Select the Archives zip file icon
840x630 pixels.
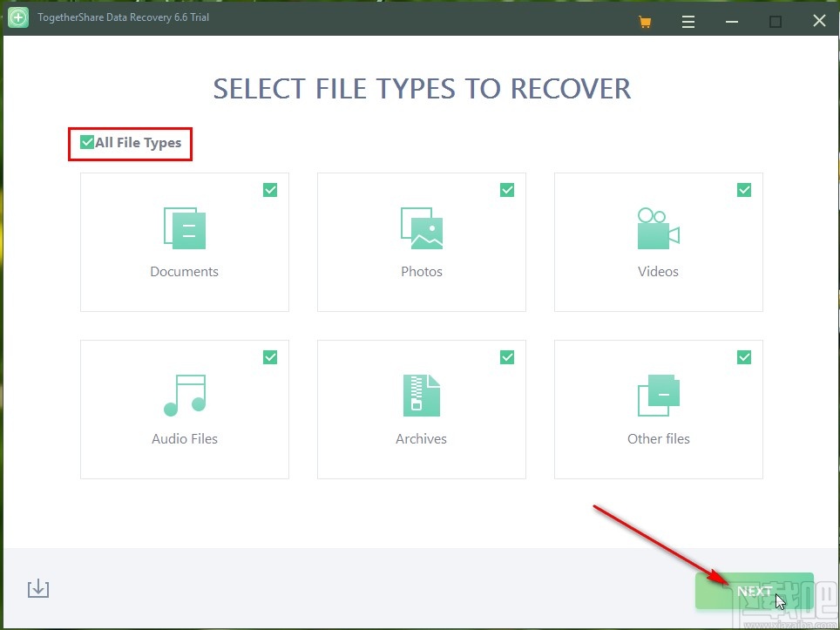point(421,395)
